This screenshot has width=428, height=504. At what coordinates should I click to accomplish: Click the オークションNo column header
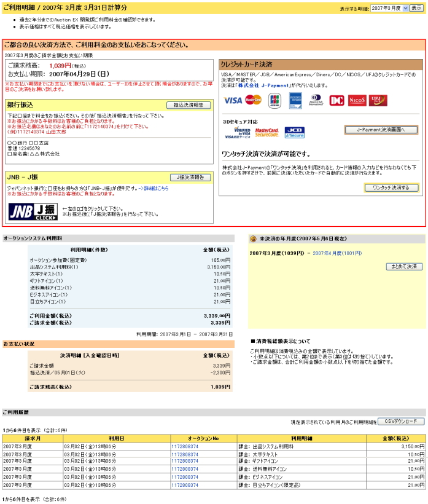pyautogui.click(x=204, y=438)
